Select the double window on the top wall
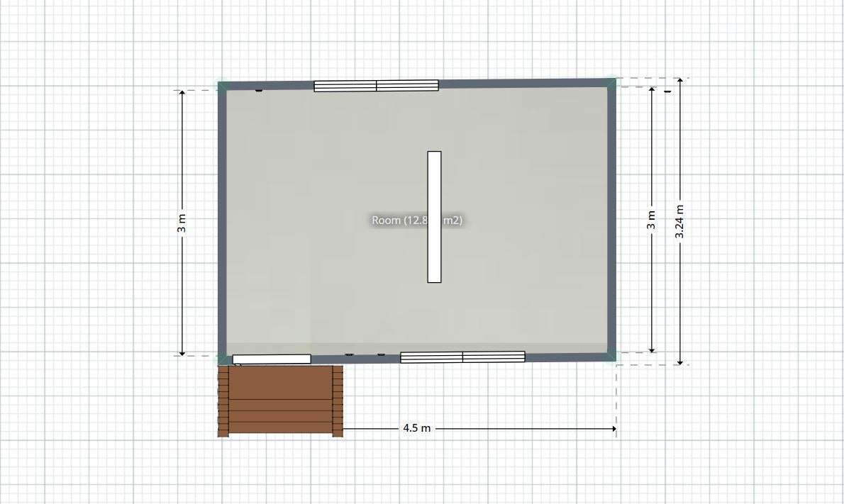 [x=376, y=85]
